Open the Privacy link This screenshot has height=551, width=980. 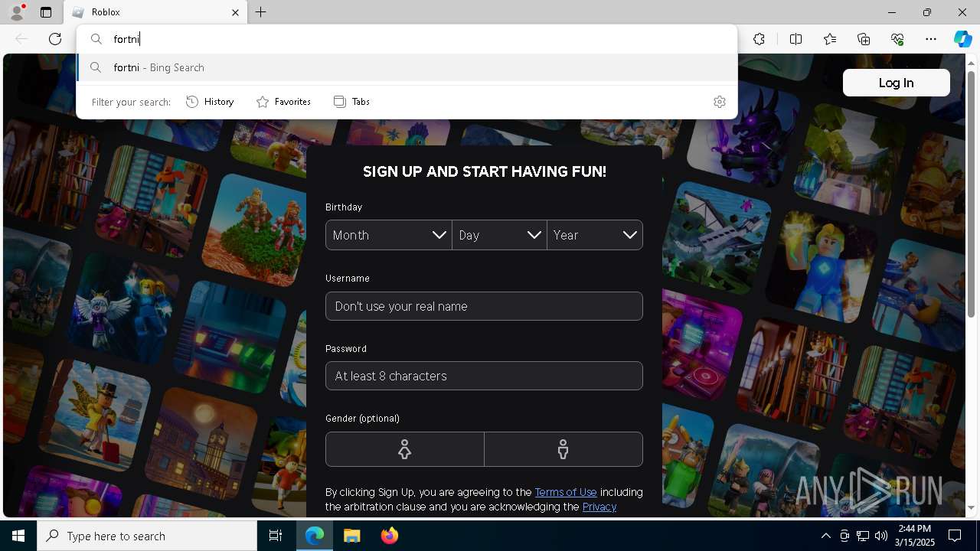coord(599,507)
